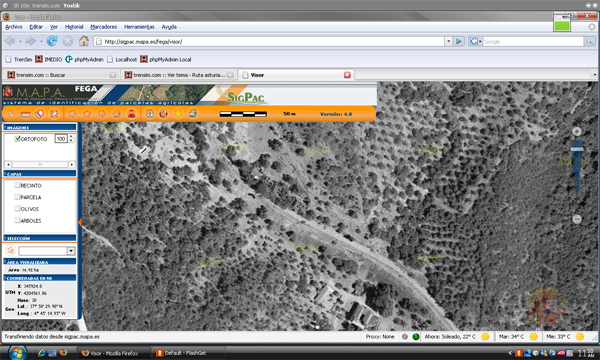The height and width of the screenshot is (360, 600).
Task: Open the Selección dropdown arrow
Action: click(x=71, y=251)
